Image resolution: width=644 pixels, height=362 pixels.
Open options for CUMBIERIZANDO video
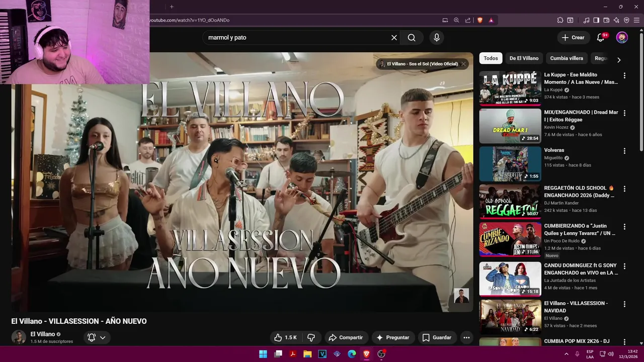(x=624, y=226)
